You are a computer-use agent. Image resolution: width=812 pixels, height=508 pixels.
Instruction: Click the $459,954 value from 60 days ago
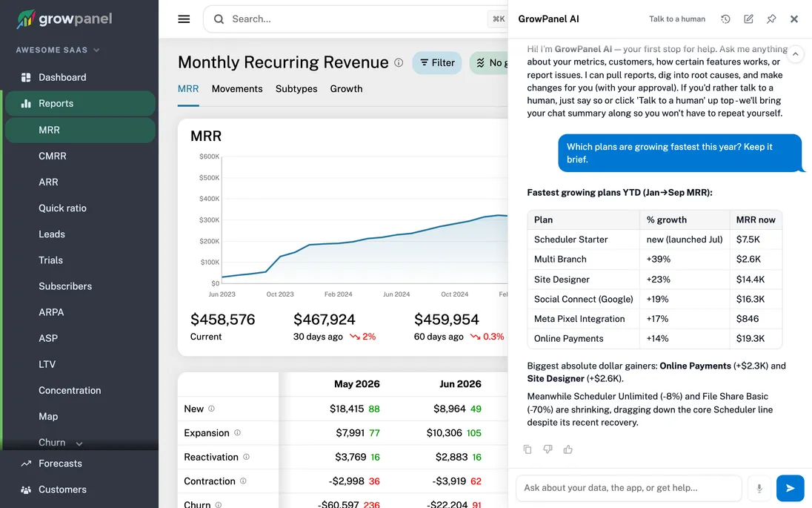tap(447, 320)
